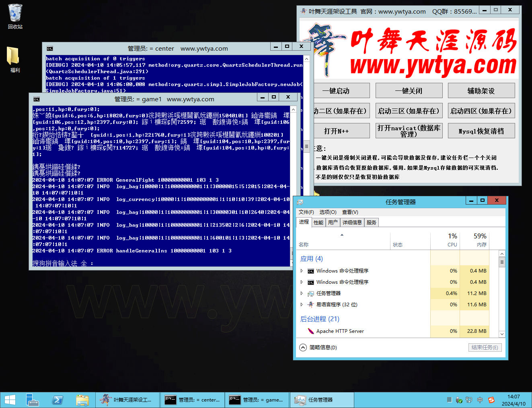
Task: Click the 叶舞天涯源码 banner image
Action: [409, 50]
